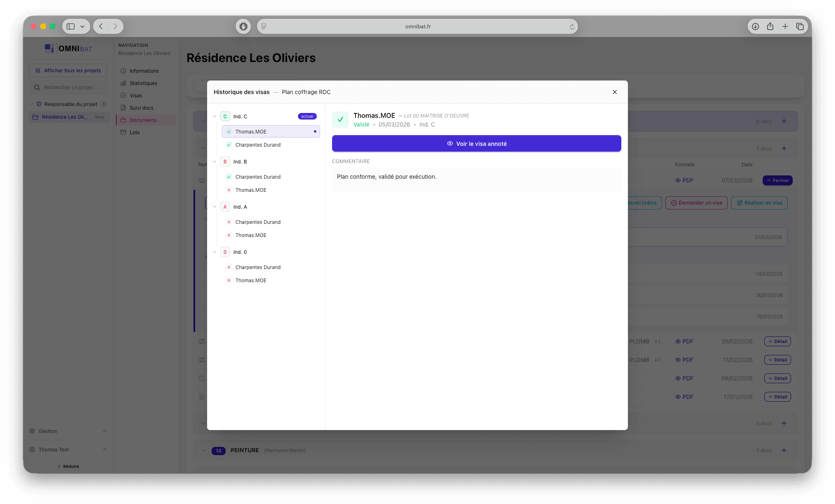
Task: Open Safari downloads icon
Action: 755,26
